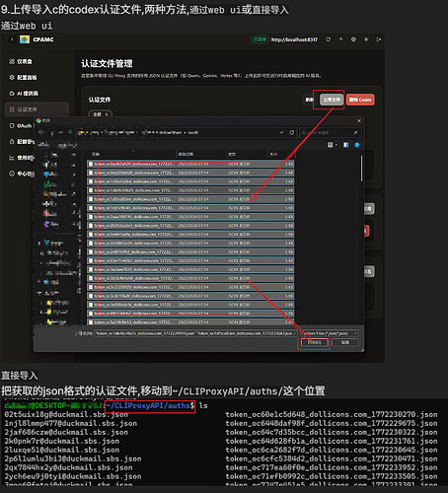Click the blue help icon in file dialog

point(357,145)
